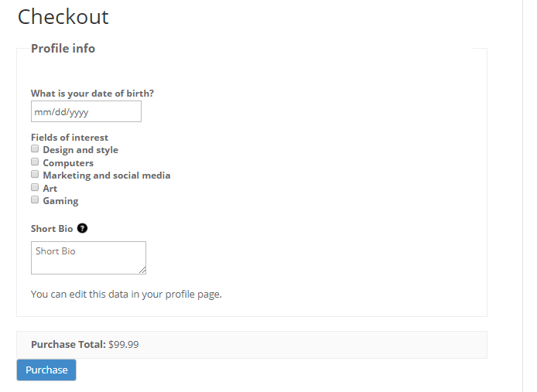Click the 'Design and style' label text

tap(80, 150)
